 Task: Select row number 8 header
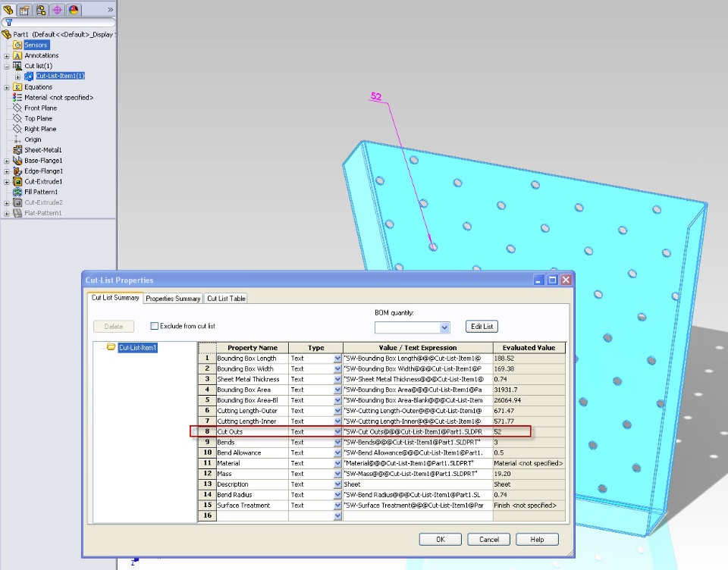(x=208, y=432)
